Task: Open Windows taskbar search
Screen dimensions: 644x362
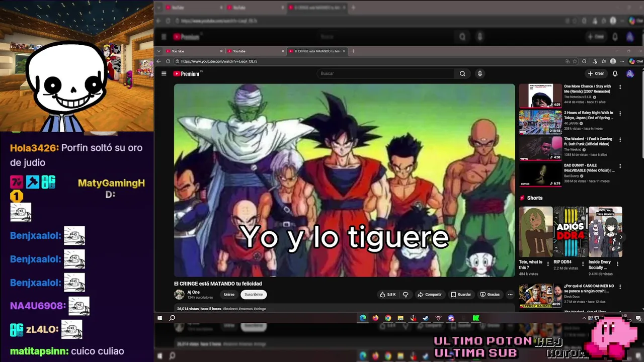Action: [x=172, y=318]
